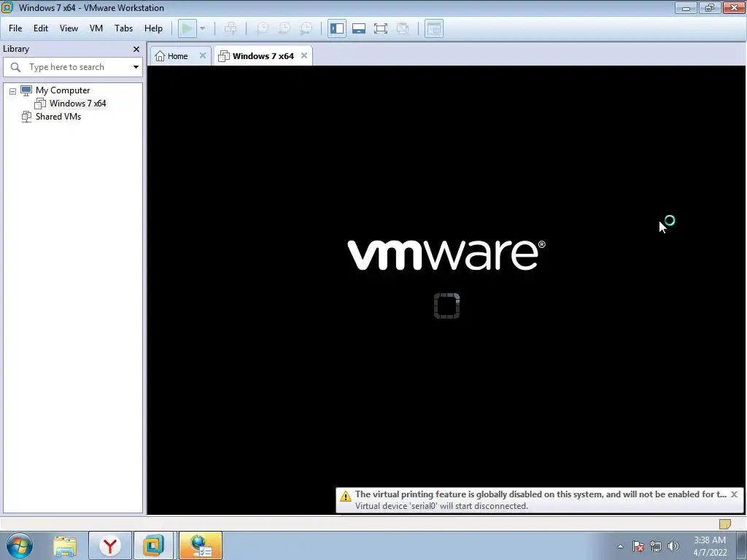Restore down the VMware Workstation window

(709, 7)
